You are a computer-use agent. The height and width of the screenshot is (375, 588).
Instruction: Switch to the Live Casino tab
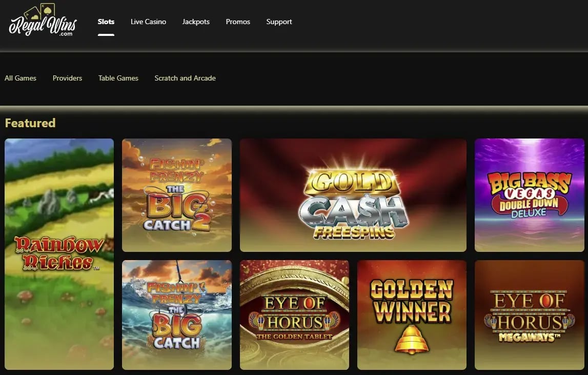pos(148,22)
